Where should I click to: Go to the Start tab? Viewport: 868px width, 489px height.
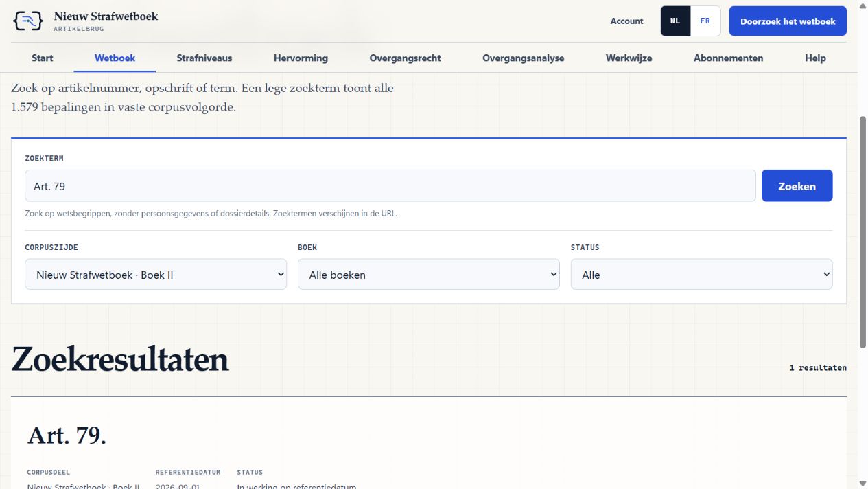[43, 58]
